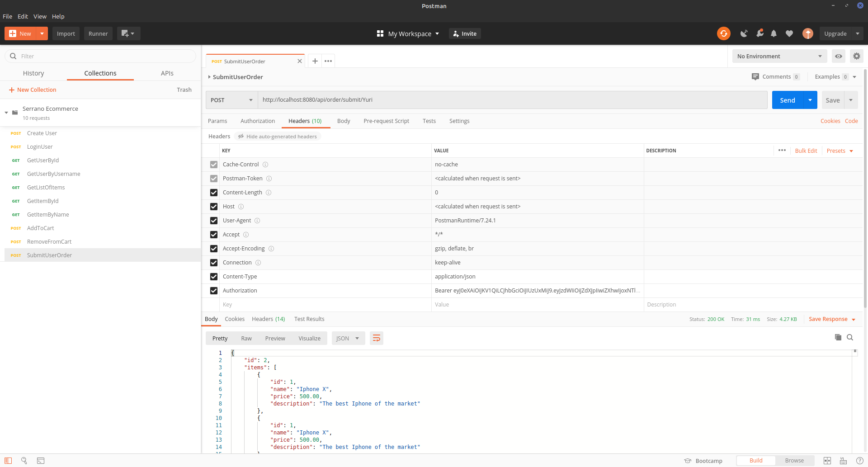Uncheck the Accept header
868x467 pixels.
(214, 235)
